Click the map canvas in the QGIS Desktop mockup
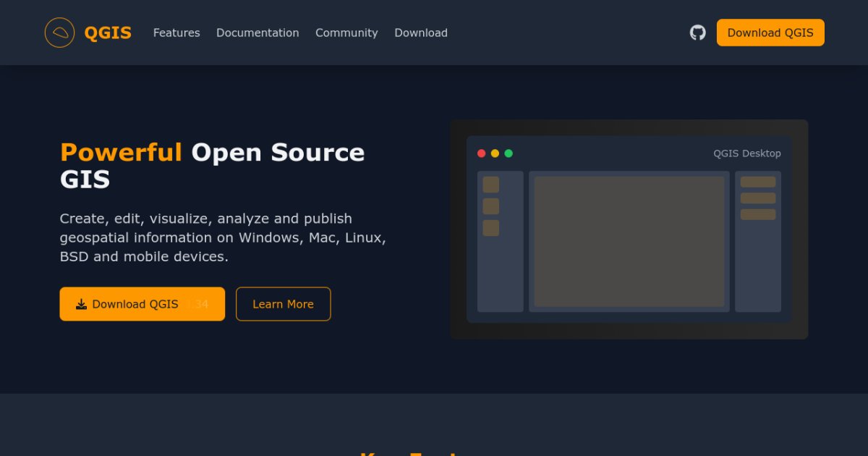The height and width of the screenshot is (456, 868). [629, 241]
